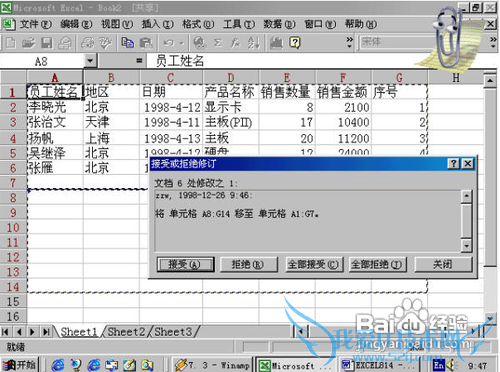Image resolution: width=500 pixels, height=372 pixels.
Task: Click the Spelling check toolbar icon
Action: (x=105, y=43)
